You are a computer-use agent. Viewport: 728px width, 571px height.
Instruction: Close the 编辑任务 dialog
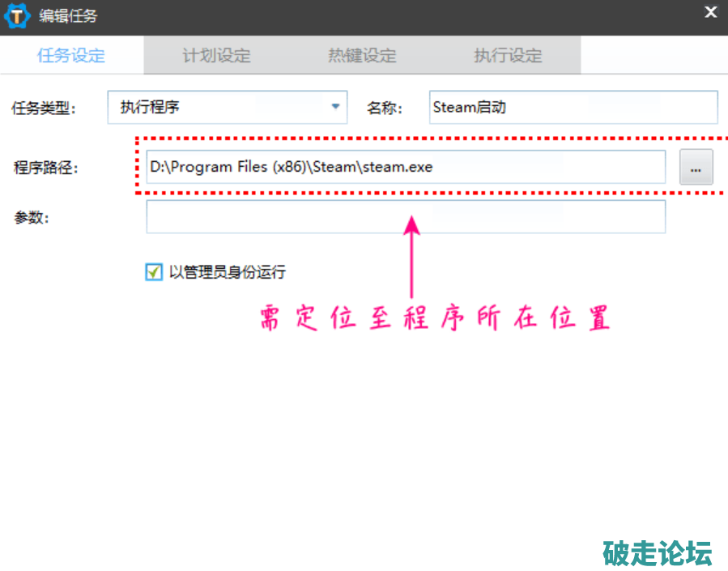[710, 12]
